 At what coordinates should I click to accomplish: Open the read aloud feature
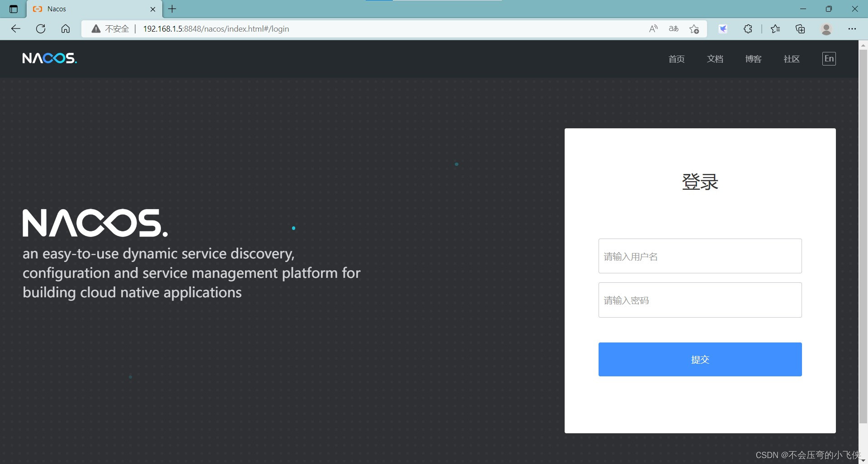pos(653,29)
